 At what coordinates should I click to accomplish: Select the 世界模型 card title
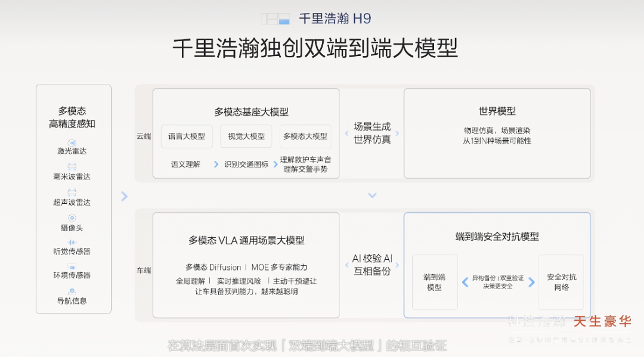497,111
